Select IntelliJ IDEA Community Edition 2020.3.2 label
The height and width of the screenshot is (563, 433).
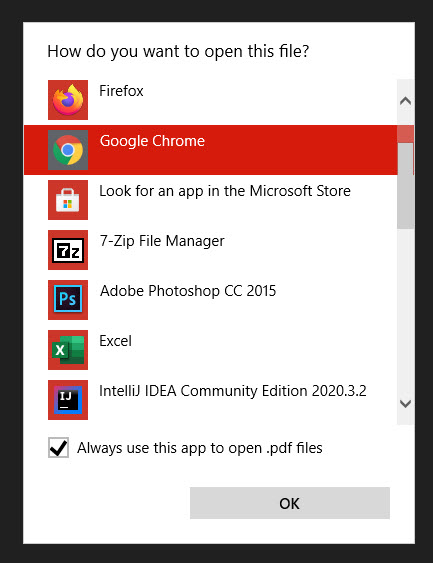233,391
